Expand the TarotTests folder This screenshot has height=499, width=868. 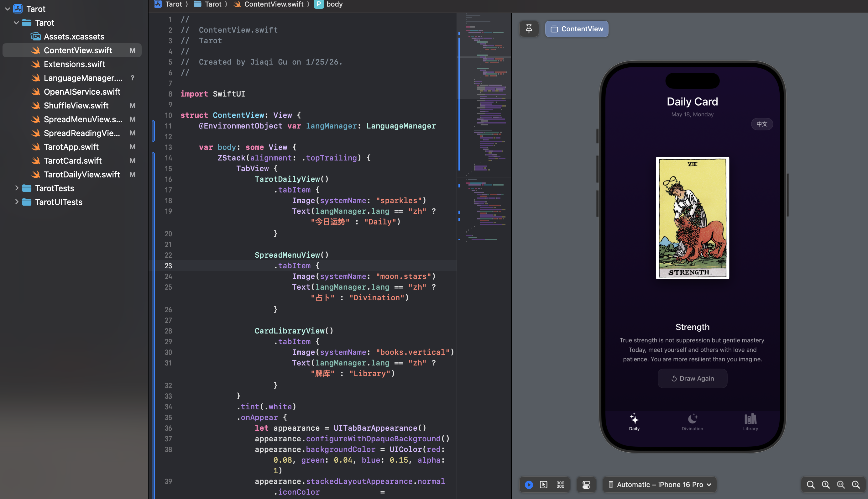[x=16, y=188]
